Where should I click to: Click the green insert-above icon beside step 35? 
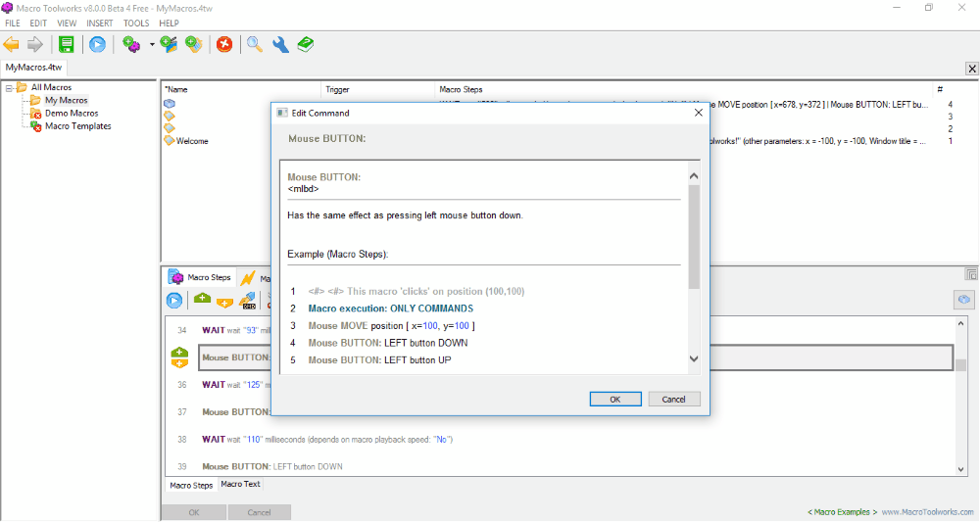tap(179, 353)
